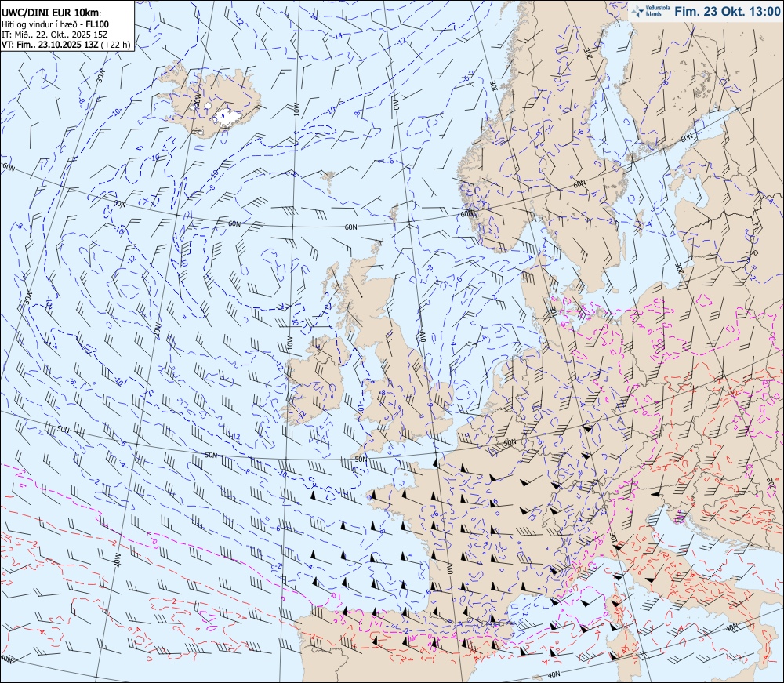This screenshot has width=784, height=683.
Task: Click the '20W' label printed over Iceland
Action: click(197, 99)
